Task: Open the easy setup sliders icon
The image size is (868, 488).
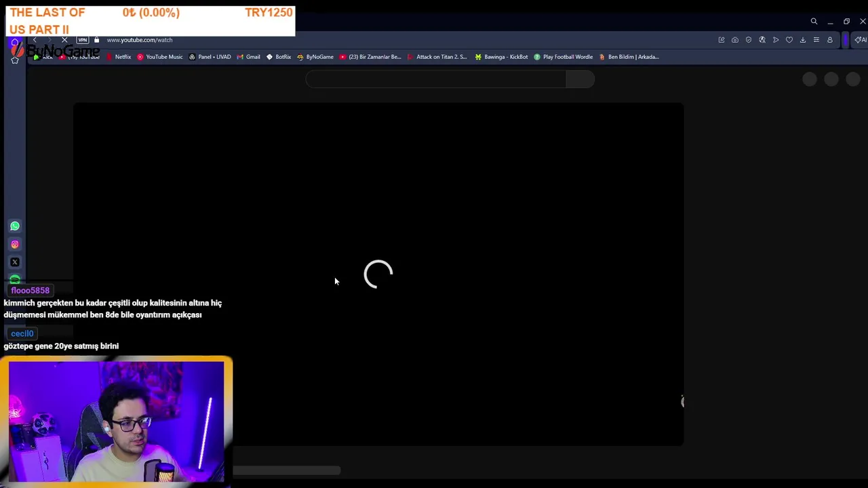Action: click(x=816, y=40)
